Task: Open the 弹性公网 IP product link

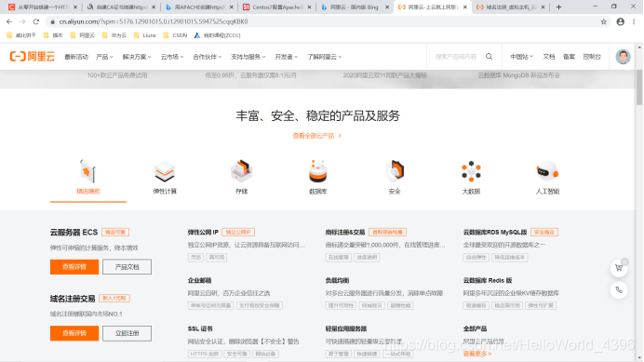Action: click(x=203, y=232)
